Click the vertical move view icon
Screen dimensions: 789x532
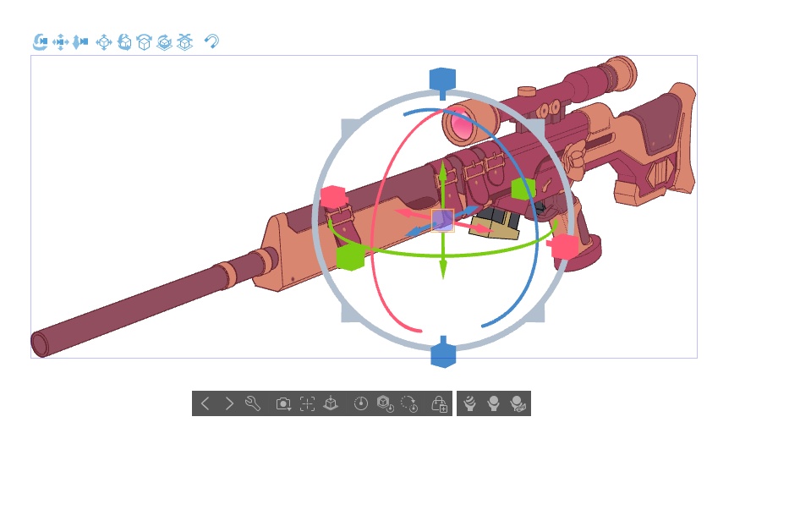pos(79,41)
